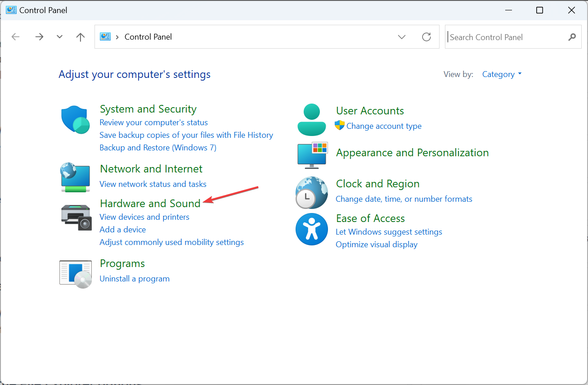Open Clock and Region heading
The width and height of the screenshot is (588, 385).
coord(377,184)
